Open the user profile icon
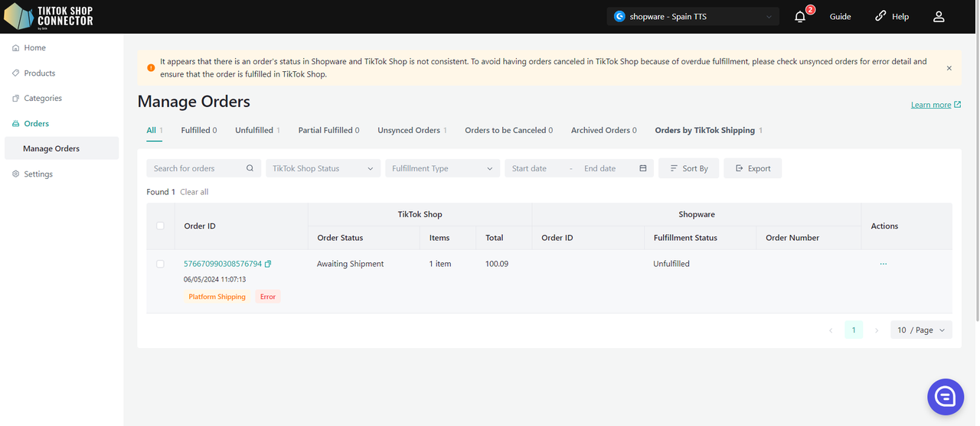 click(939, 17)
